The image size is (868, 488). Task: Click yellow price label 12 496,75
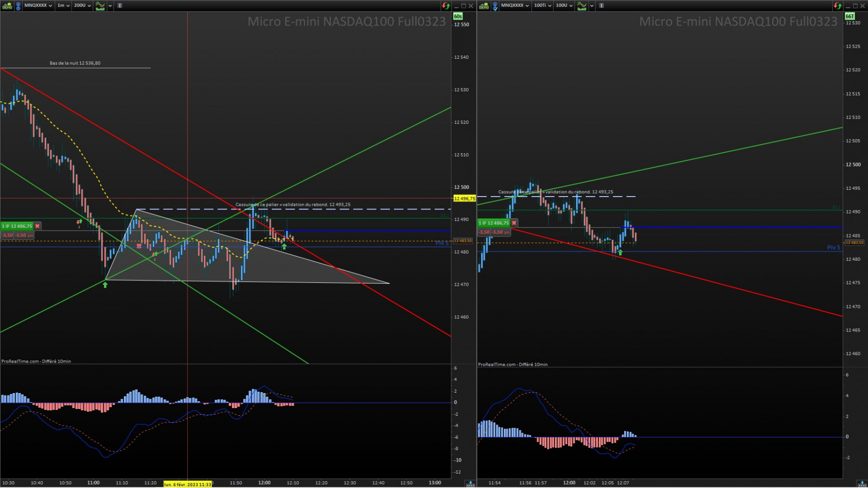pyautogui.click(x=464, y=198)
